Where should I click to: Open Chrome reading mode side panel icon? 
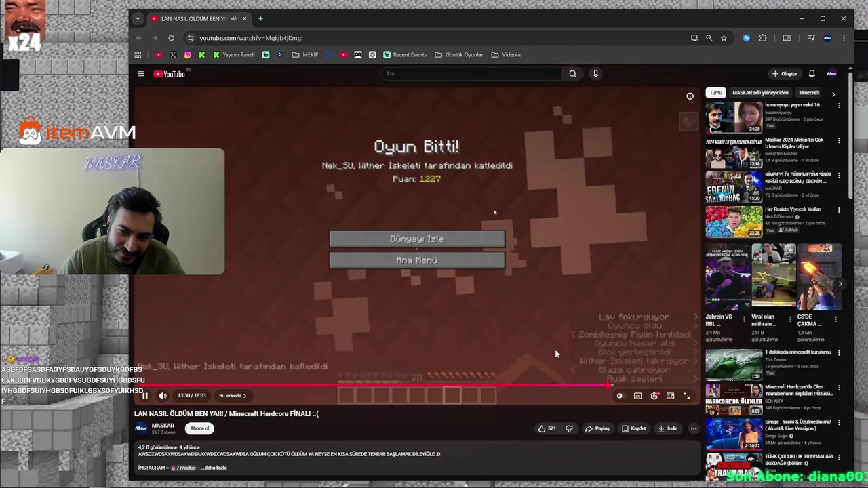787,38
